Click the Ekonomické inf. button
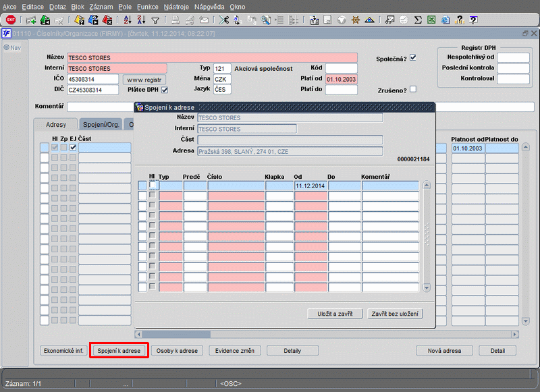 [63, 351]
